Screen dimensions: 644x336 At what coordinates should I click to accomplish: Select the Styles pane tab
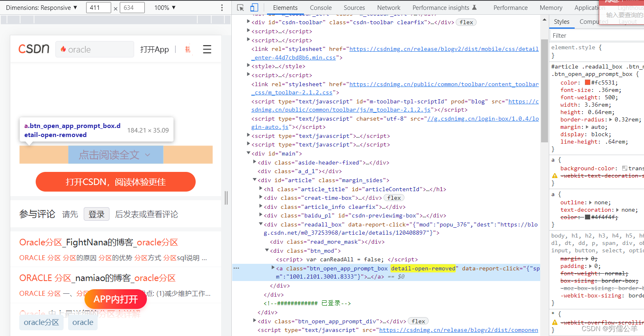[x=562, y=22]
